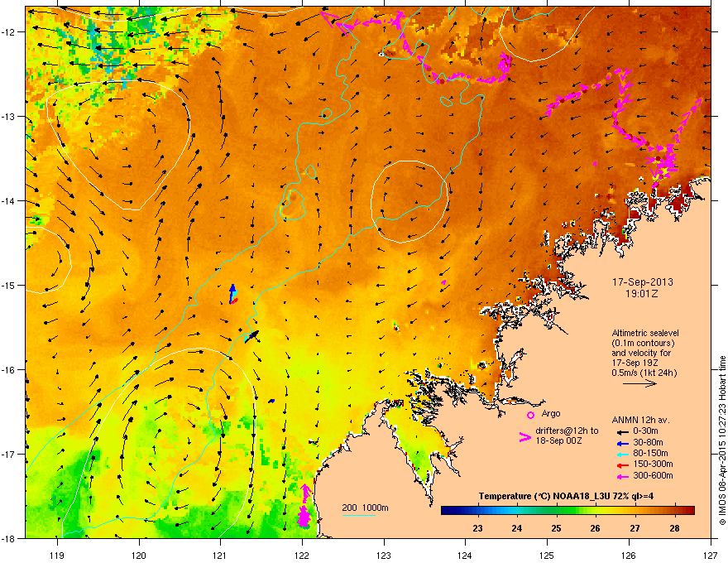Click the IMOS copyright timestamp text
728x563 pixels.
pos(722,440)
